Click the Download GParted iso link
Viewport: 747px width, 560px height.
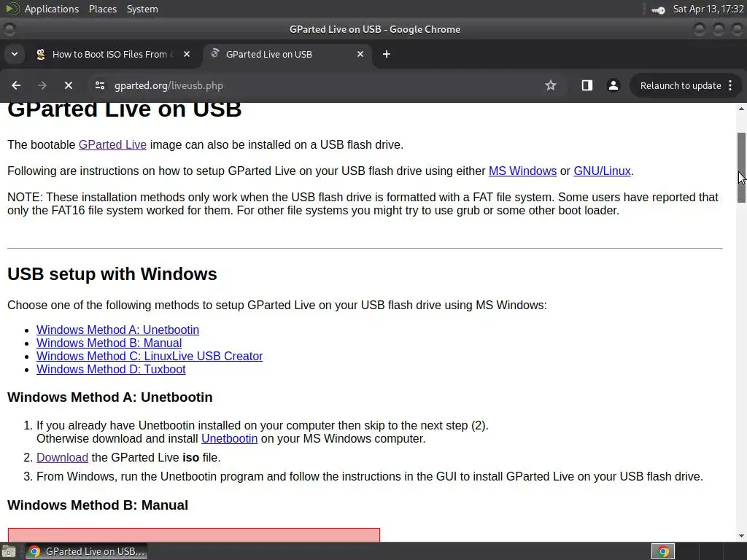pos(63,458)
